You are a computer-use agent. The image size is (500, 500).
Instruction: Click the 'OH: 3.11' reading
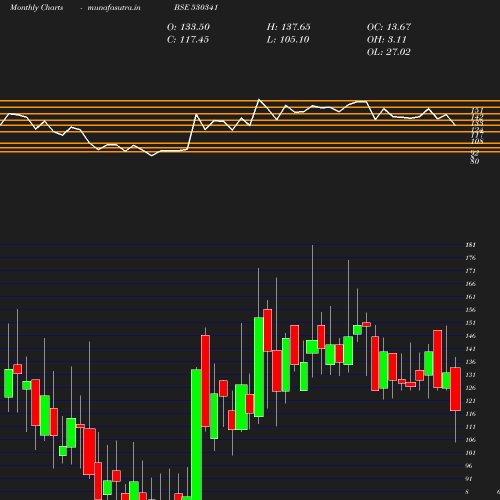tap(387, 40)
